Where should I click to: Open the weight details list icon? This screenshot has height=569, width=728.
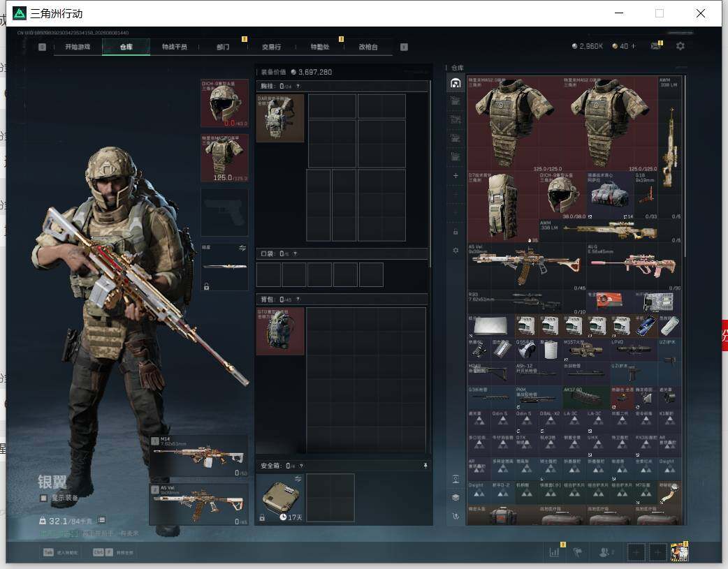101,520
